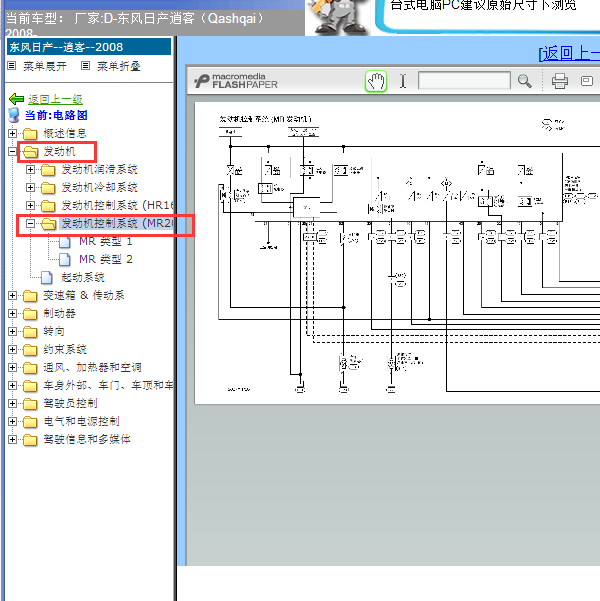The height and width of the screenshot is (601, 600).
Task: Select the 通风、加热器和空调 item
Action: click(x=92, y=368)
